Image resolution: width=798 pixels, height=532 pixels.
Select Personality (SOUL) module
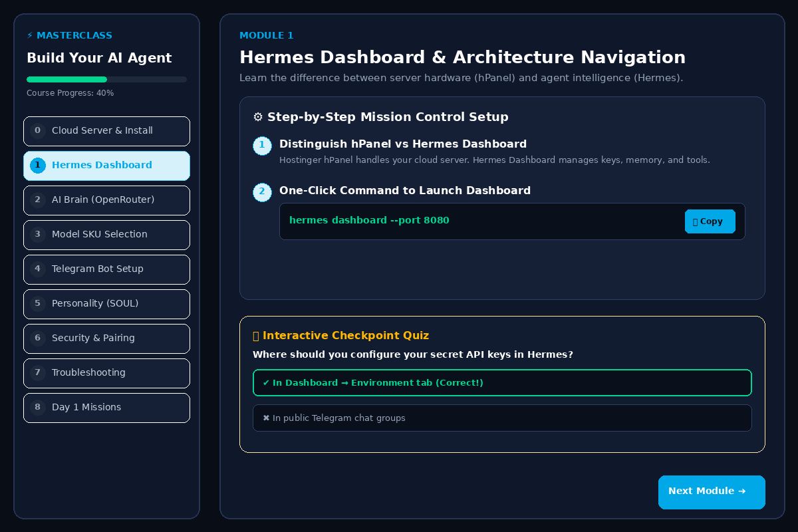(106, 304)
